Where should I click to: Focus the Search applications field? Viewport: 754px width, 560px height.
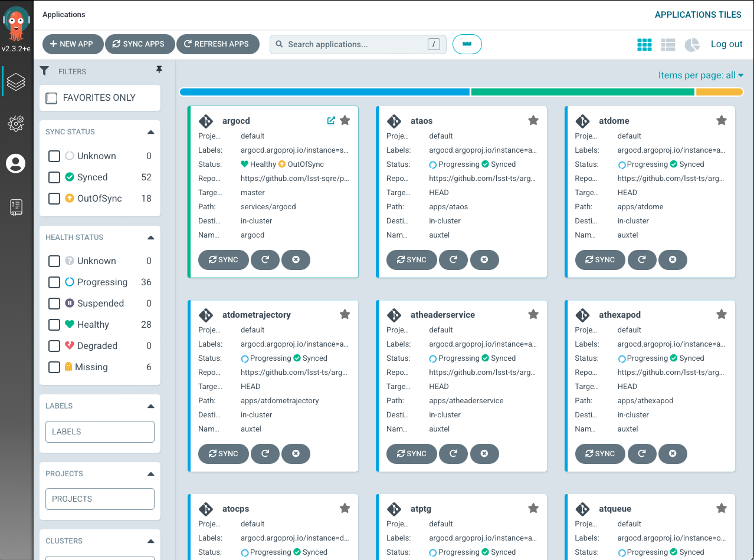pos(354,44)
